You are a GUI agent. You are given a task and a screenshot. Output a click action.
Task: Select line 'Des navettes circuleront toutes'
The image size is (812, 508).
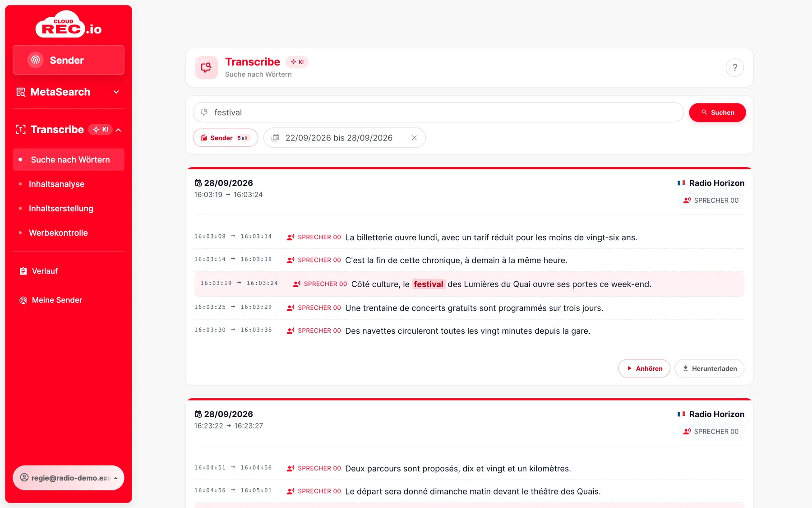(x=469, y=331)
